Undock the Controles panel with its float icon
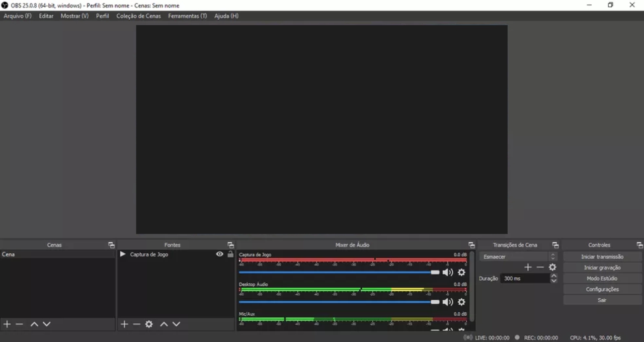644x342 pixels. [x=639, y=245]
